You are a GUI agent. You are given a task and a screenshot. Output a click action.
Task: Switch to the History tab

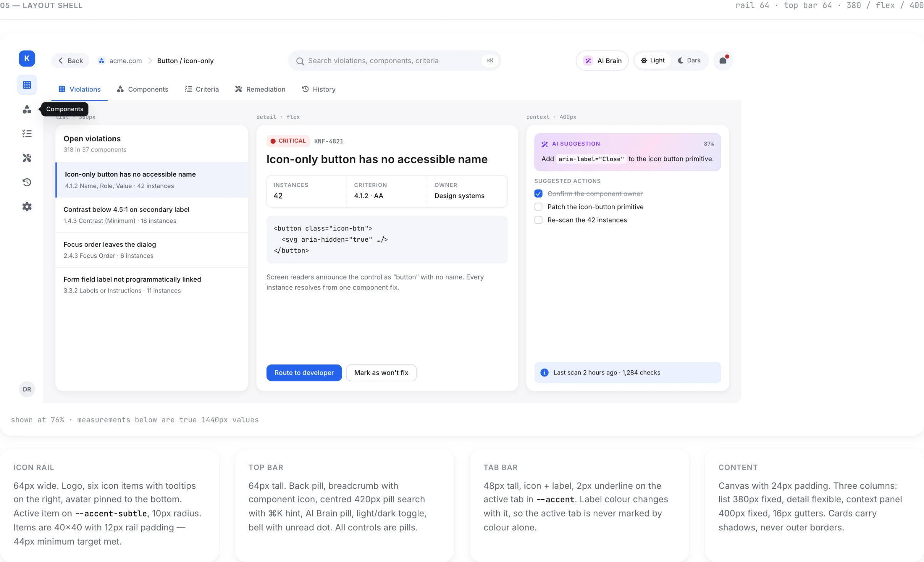319,89
